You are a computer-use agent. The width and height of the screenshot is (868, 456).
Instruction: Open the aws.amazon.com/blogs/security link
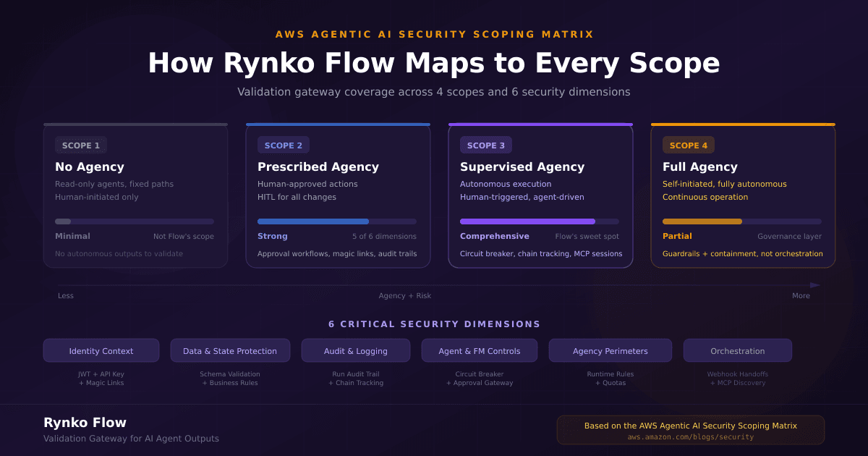(690, 437)
